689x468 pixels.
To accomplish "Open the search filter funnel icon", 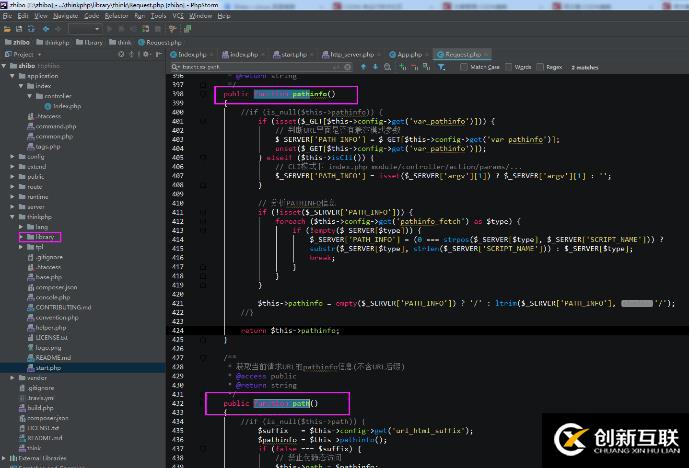I will click(442, 67).
